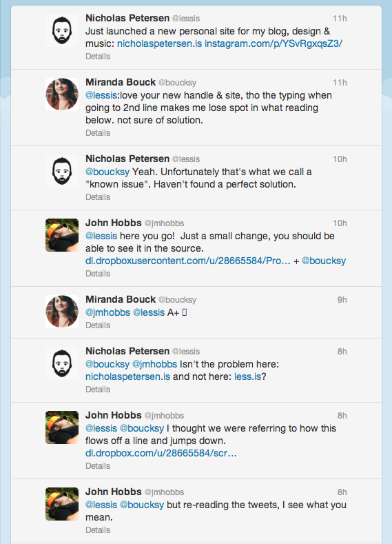This screenshot has height=544, width=392.
Task: Open the less.is link in Nicholas's 8h tweet
Action: 247,376
